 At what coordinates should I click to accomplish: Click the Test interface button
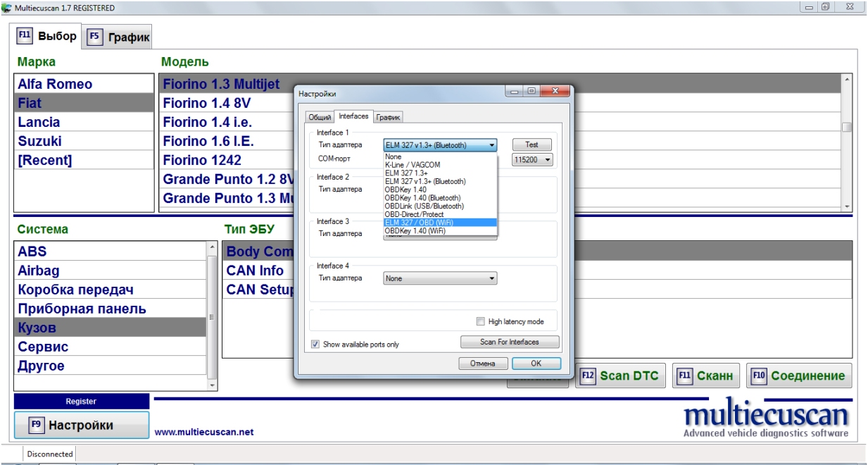pyautogui.click(x=532, y=144)
